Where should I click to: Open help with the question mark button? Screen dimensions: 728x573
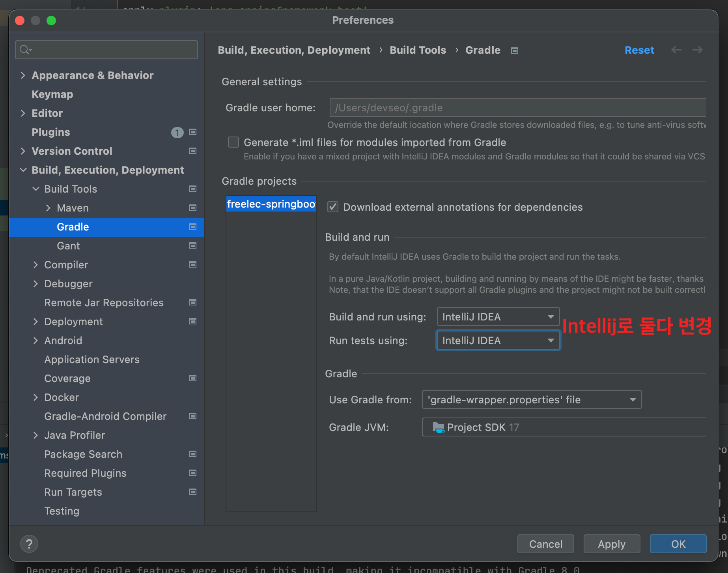click(x=29, y=544)
